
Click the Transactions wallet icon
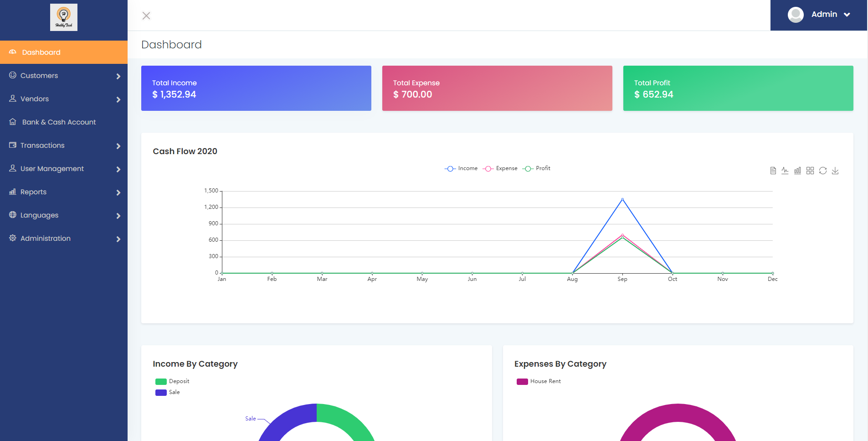click(13, 145)
